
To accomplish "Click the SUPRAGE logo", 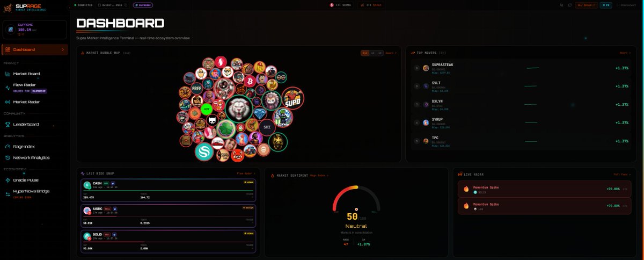I will click(26, 8).
